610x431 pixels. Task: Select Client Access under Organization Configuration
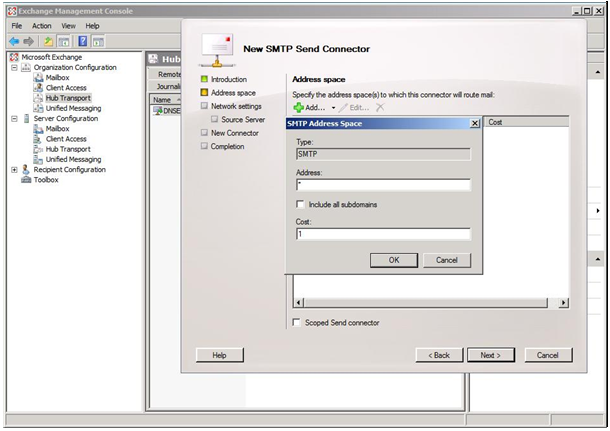66,88
